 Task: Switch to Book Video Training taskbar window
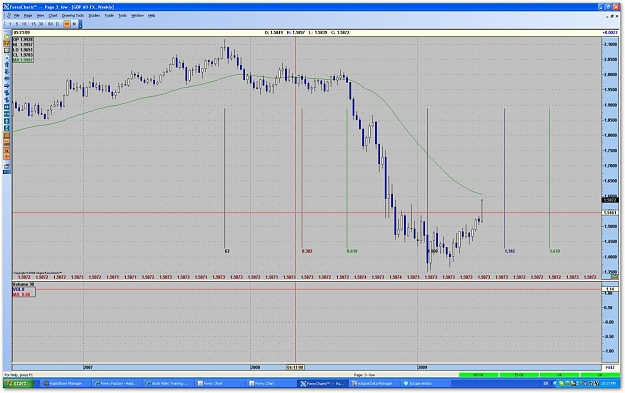click(x=167, y=383)
